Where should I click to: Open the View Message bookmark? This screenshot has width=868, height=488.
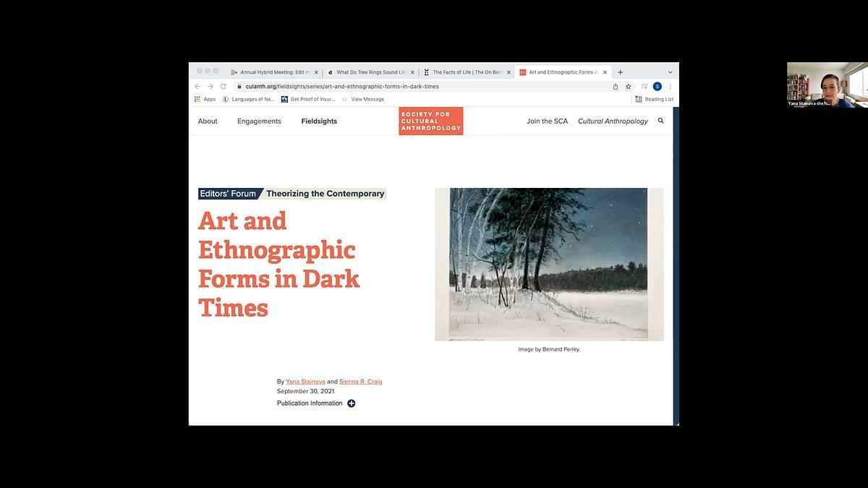pyautogui.click(x=363, y=99)
